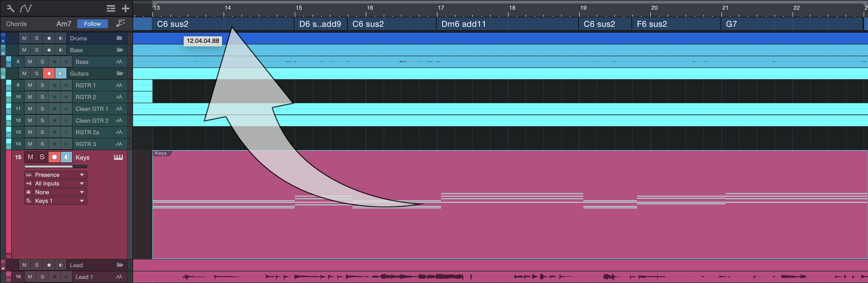Disarm recording on Keys track

click(x=54, y=157)
